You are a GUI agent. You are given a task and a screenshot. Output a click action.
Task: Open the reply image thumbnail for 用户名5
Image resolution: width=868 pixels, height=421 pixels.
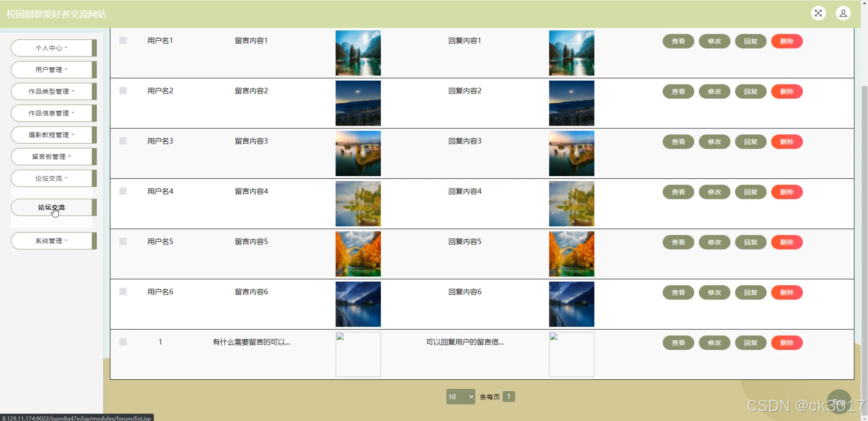[571, 254]
